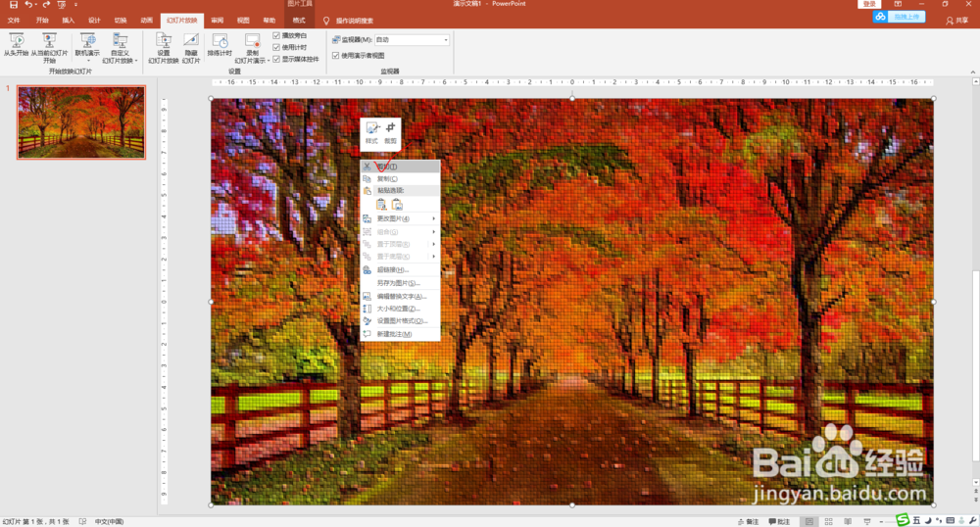Choose first paste option icon in context menu
The width and height of the screenshot is (980, 527).
381,204
